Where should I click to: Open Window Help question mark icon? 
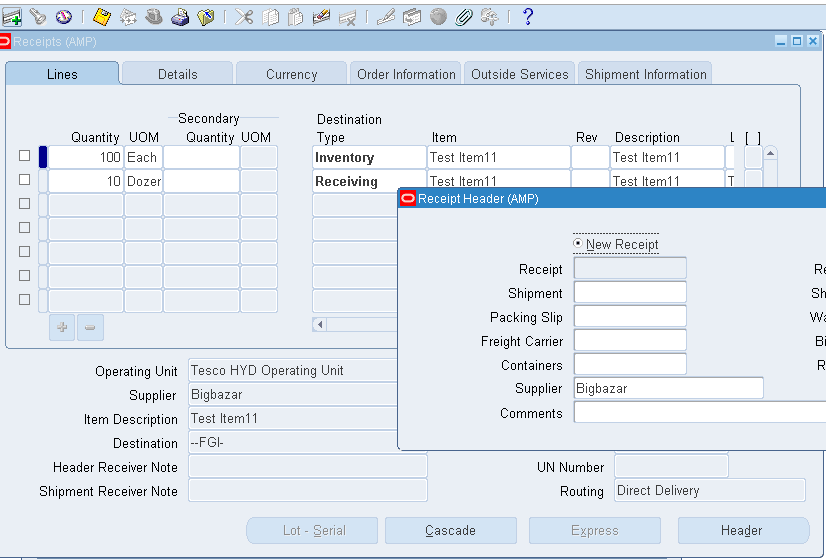coord(528,17)
